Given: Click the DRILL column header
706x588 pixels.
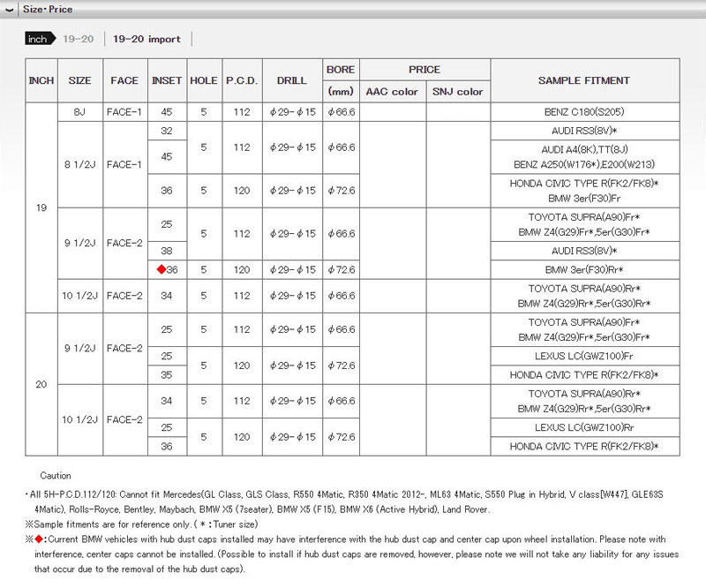Looking at the screenshot, I should [x=292, y=80].
